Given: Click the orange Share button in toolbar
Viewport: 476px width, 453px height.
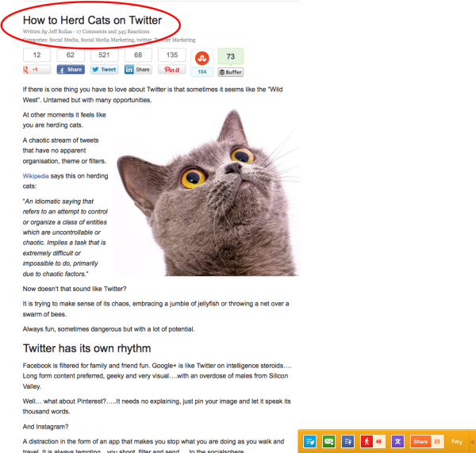Looking at the screenshot, I should [x=420, y=441].
